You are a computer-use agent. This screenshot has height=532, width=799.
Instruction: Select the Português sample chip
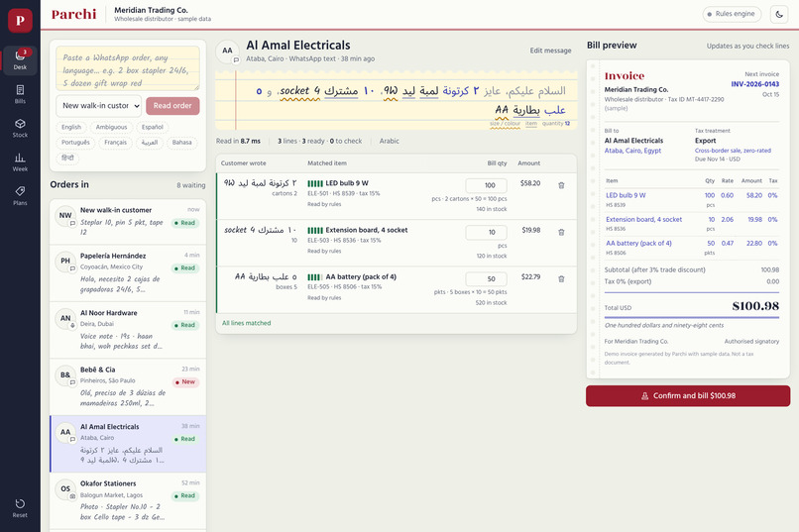pyautogui.click(x=75, y=142)
